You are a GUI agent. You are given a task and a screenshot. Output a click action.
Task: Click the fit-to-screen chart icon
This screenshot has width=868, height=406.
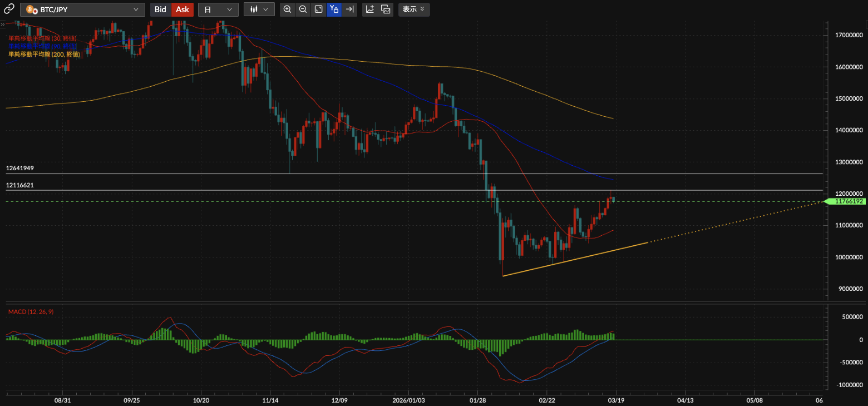tap(318, 9)
